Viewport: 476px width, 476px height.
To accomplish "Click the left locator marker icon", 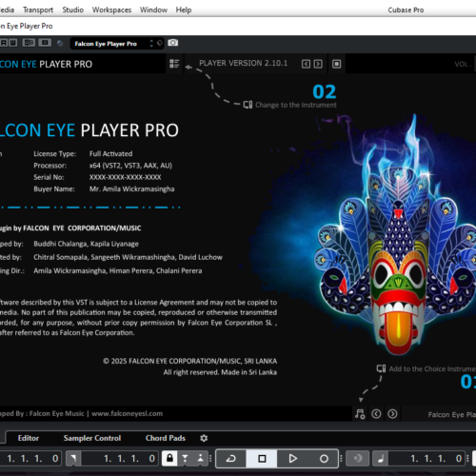I will 73,458.
